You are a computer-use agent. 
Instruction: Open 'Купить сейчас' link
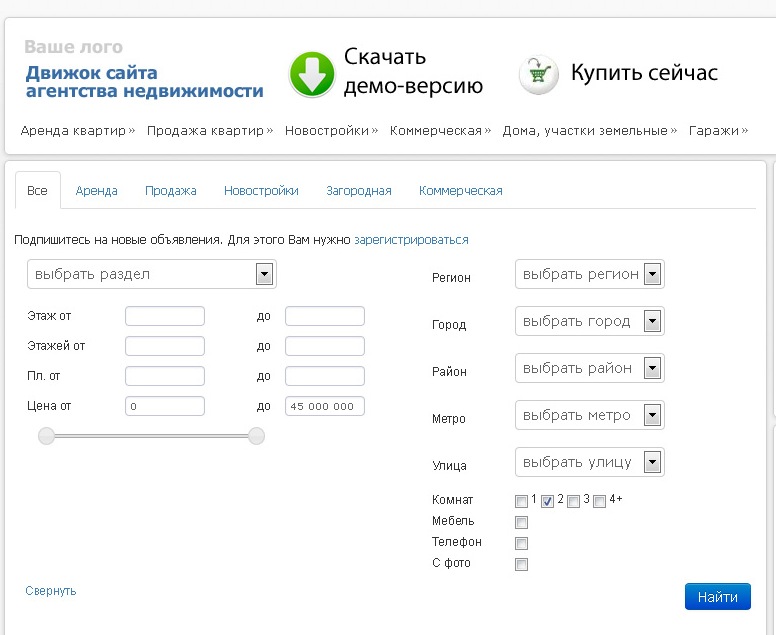coord(644,73)
